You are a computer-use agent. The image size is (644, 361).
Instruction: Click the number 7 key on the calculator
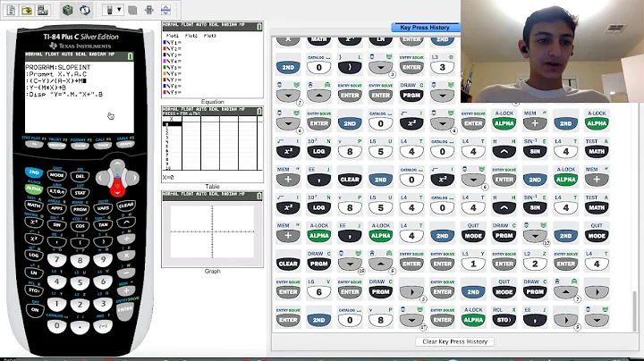point(56,259)
